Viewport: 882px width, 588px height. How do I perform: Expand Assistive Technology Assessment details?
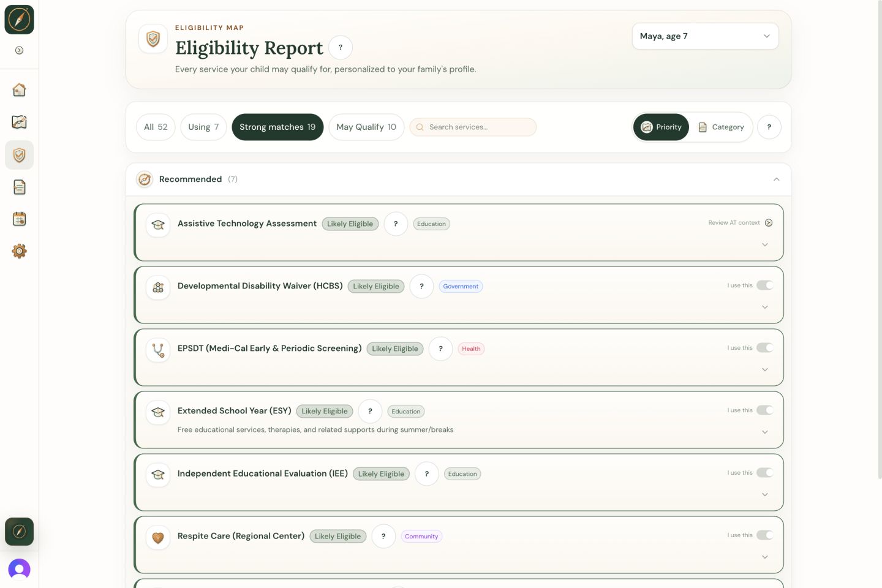(x=764, y=245)
